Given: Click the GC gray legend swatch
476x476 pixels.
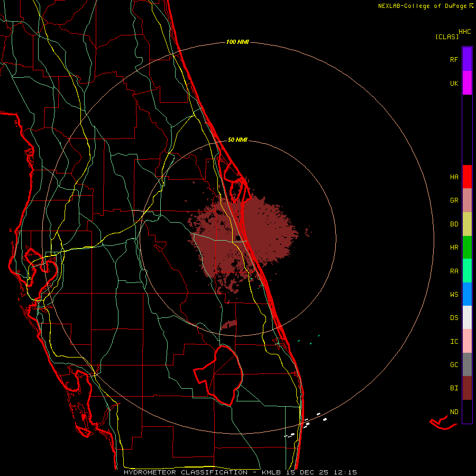Looking at the screenshot, I should point(467,364).
